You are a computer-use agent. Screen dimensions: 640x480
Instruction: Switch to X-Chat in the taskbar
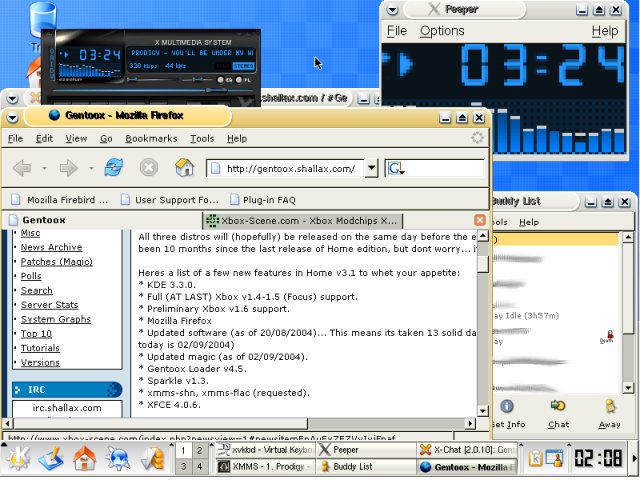467,450
